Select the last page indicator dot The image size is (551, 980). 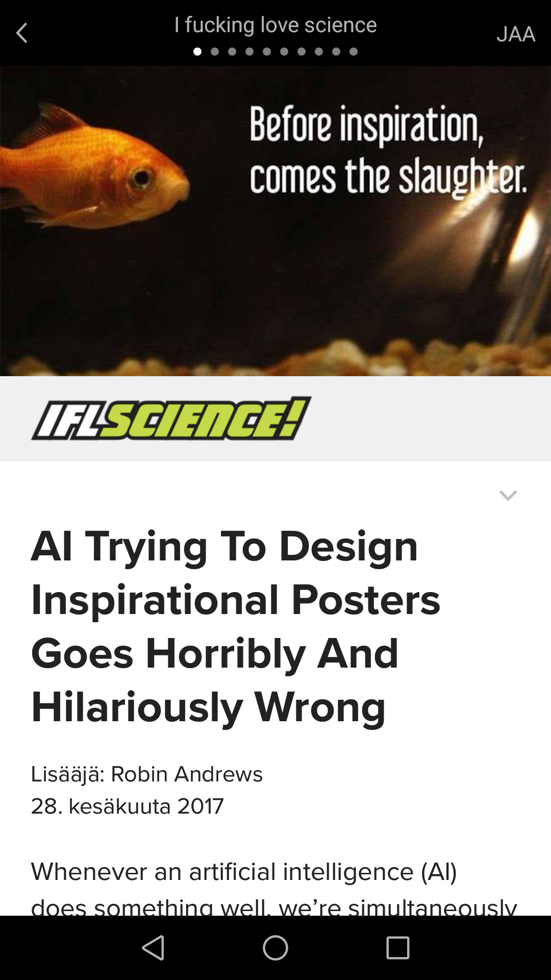(x=354, y=52)
